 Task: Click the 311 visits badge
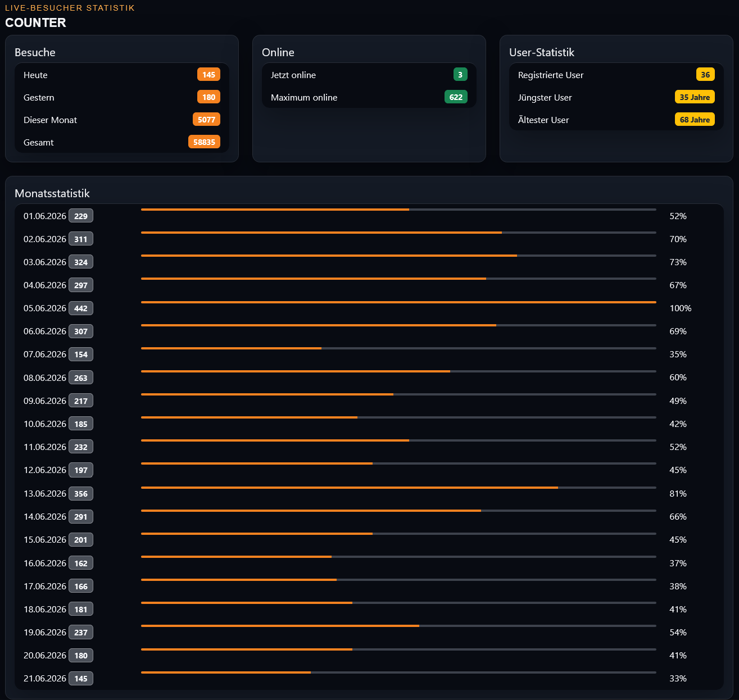[81, 239]
